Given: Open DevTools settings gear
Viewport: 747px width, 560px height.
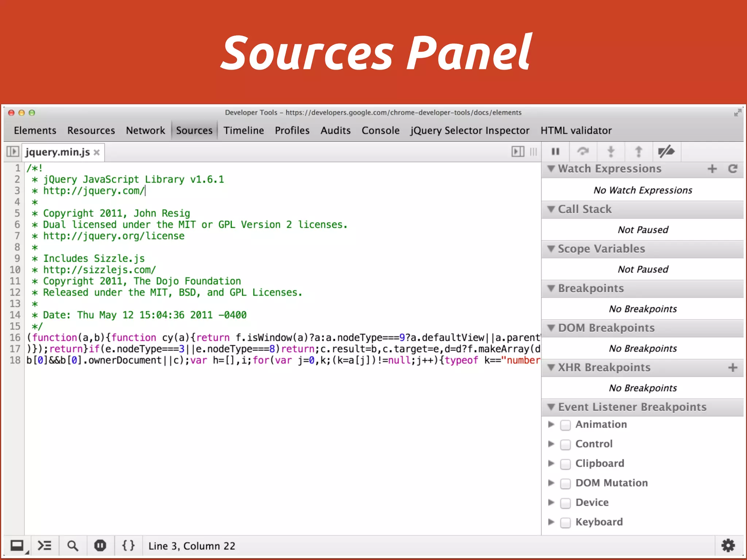Looking at the screenshot, I should [728, 546].
